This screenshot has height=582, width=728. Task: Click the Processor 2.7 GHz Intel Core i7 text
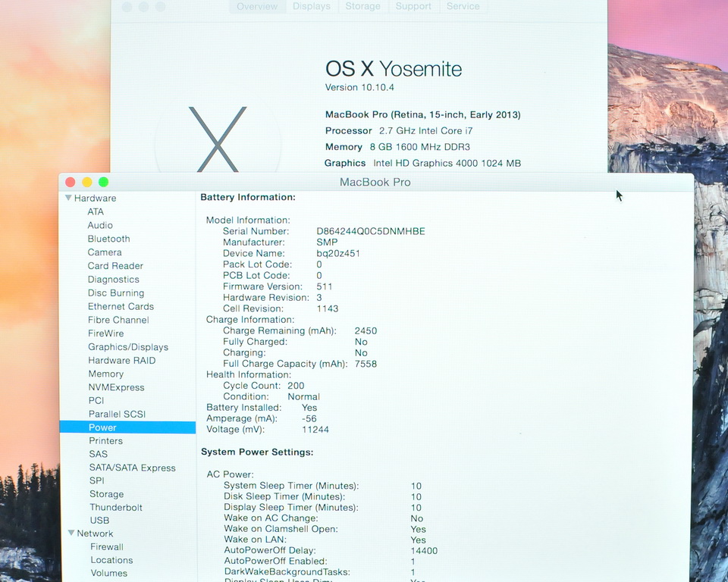click(x=399, y=131)
